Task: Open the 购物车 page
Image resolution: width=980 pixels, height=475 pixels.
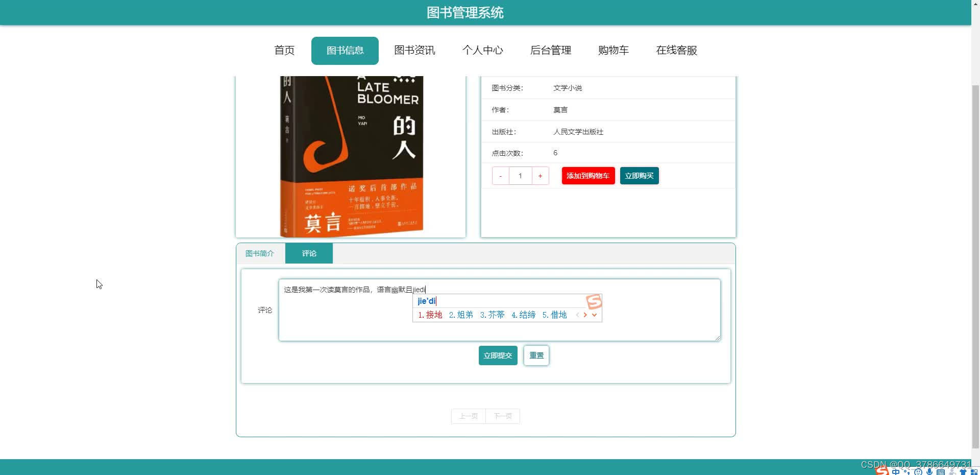Action: click(613, 50)
